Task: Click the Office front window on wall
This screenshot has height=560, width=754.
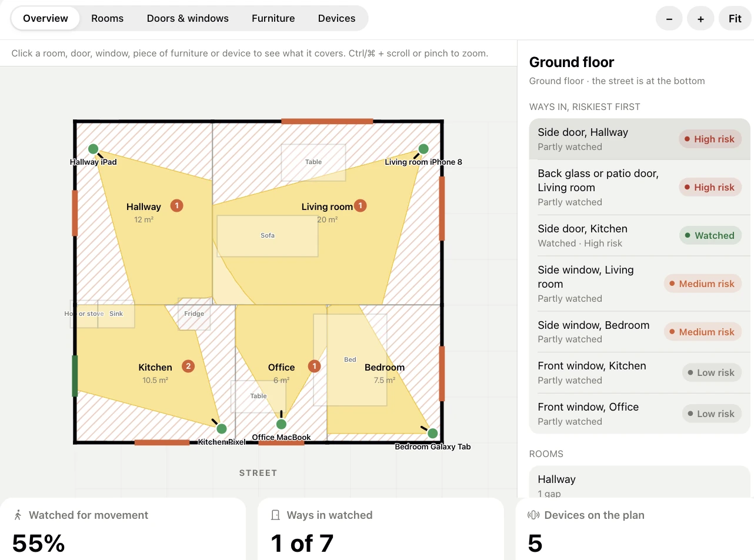Action: pos(281,442)
